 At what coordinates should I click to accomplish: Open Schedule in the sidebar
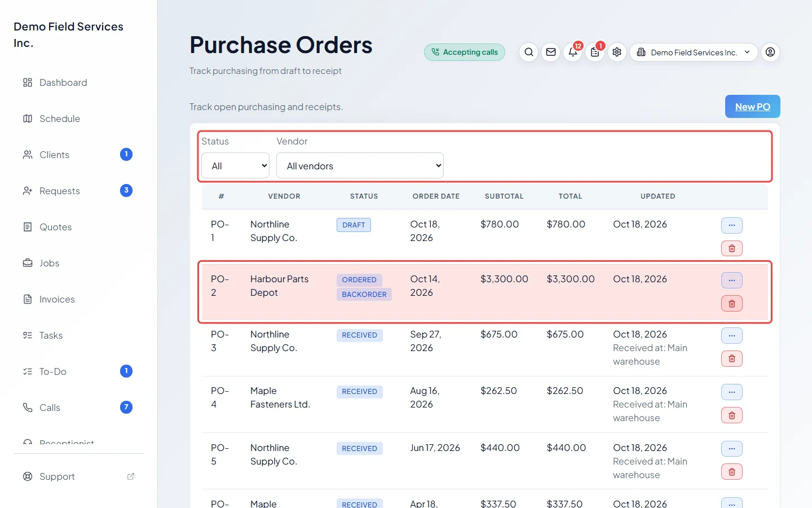[77, 119]
